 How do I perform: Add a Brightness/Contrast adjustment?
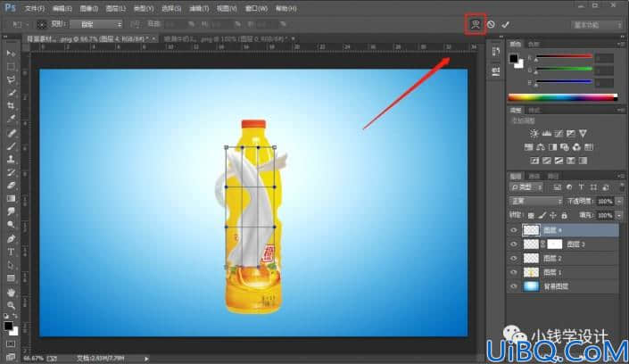click(x=534, y=133)
